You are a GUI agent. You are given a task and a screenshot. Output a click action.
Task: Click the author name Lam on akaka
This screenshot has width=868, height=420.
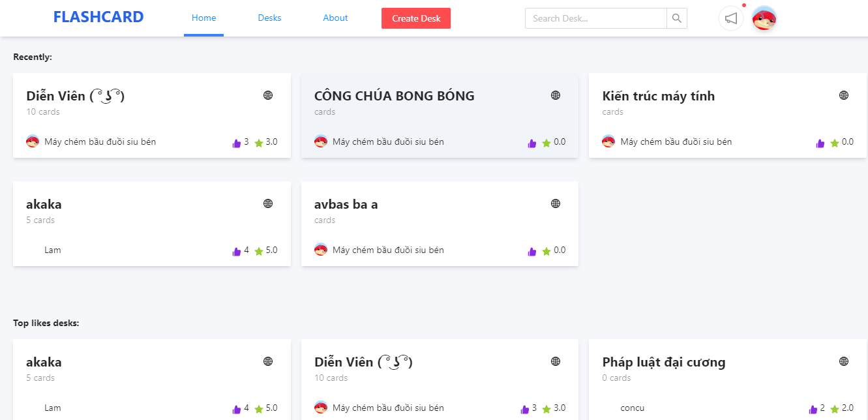pos(52,250)
